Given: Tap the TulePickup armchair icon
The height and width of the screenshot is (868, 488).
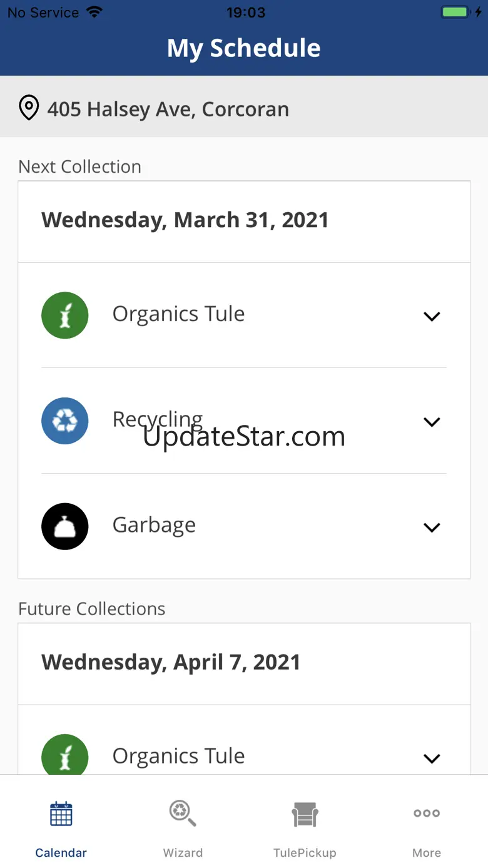Looking at the screenshot, I should point(305,814).
